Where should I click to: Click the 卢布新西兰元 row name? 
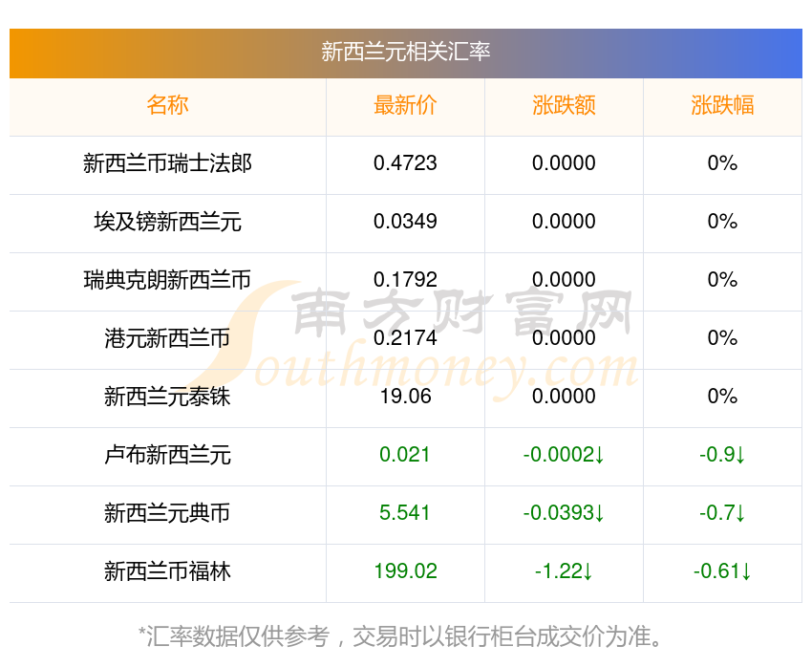click(x=167, y=455)
